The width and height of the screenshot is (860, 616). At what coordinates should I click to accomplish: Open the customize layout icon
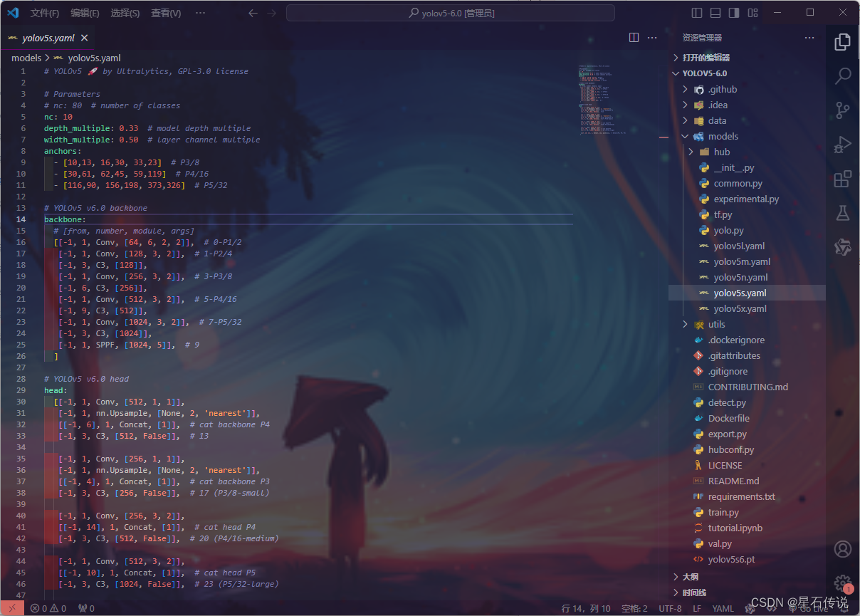[753, 13]
